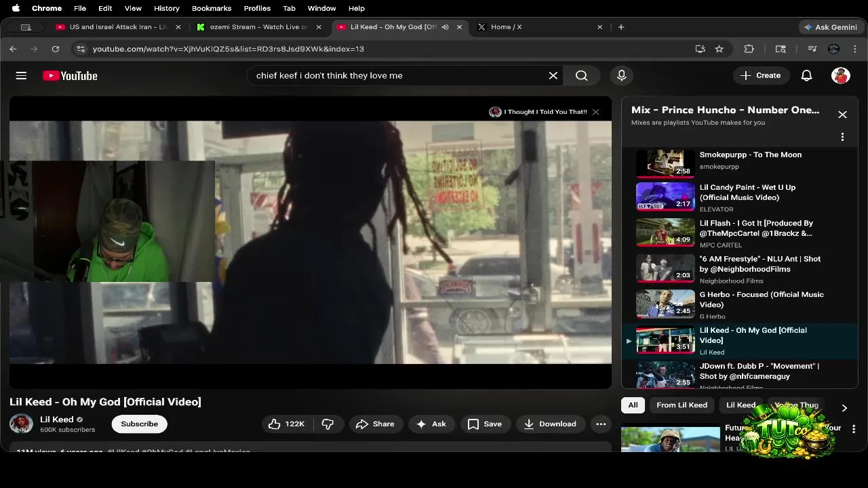Click 'Mix - Prince Huncho' playlist title
The image size is (868, 488).
725,110
